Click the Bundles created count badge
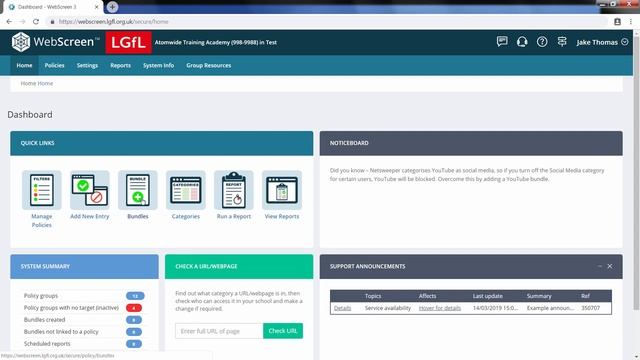 134,320
